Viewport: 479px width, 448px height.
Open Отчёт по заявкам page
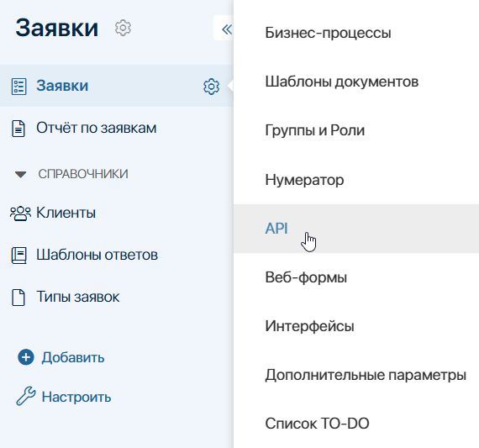97,128
